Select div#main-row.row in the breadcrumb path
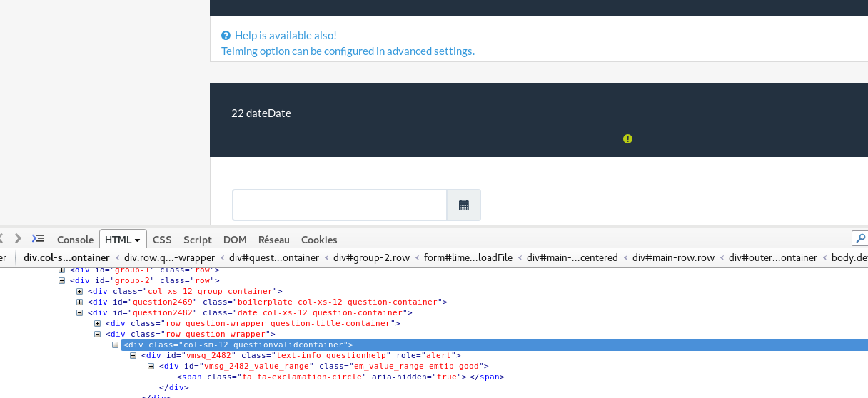 pyautogui.click(x=673, y=258)
